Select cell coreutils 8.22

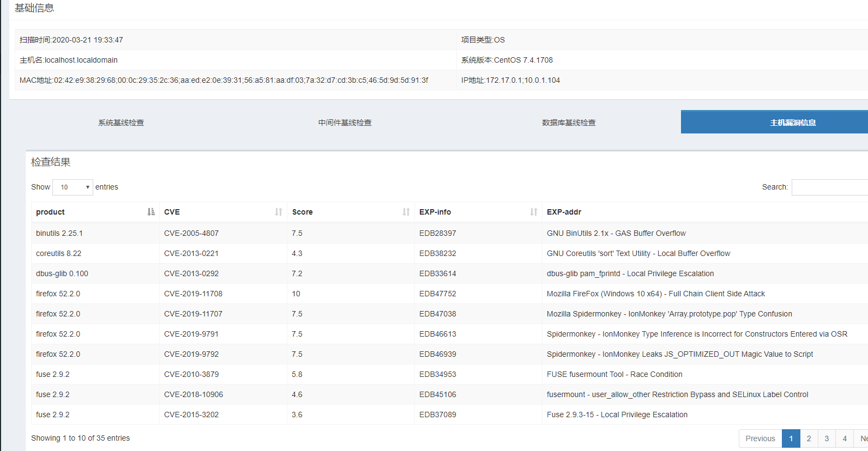click(x=58, y=253)
